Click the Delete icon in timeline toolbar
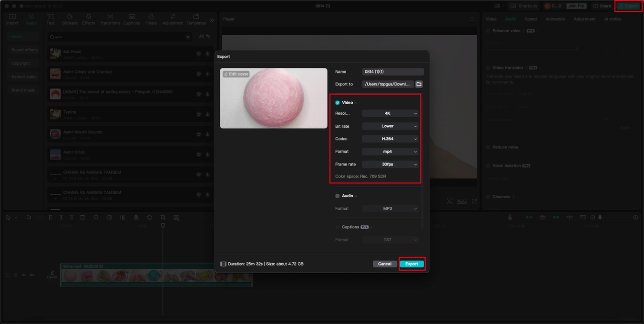 [83, 217]
